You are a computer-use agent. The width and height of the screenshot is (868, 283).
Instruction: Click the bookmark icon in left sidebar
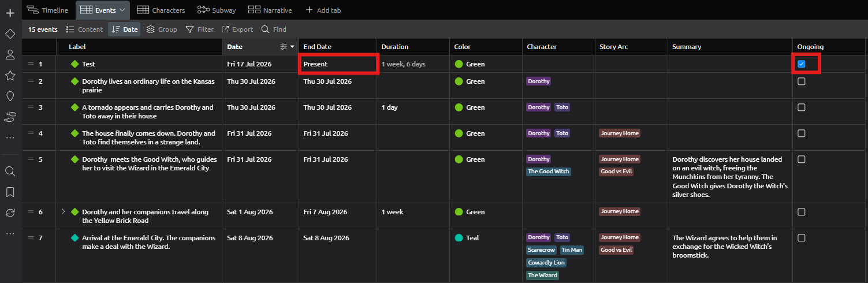pos(10,192)
